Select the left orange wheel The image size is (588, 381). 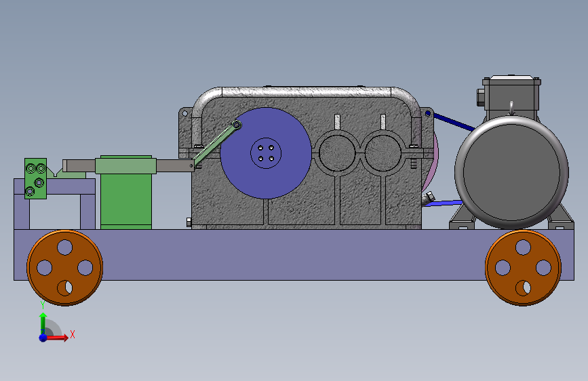click(65, 268)
